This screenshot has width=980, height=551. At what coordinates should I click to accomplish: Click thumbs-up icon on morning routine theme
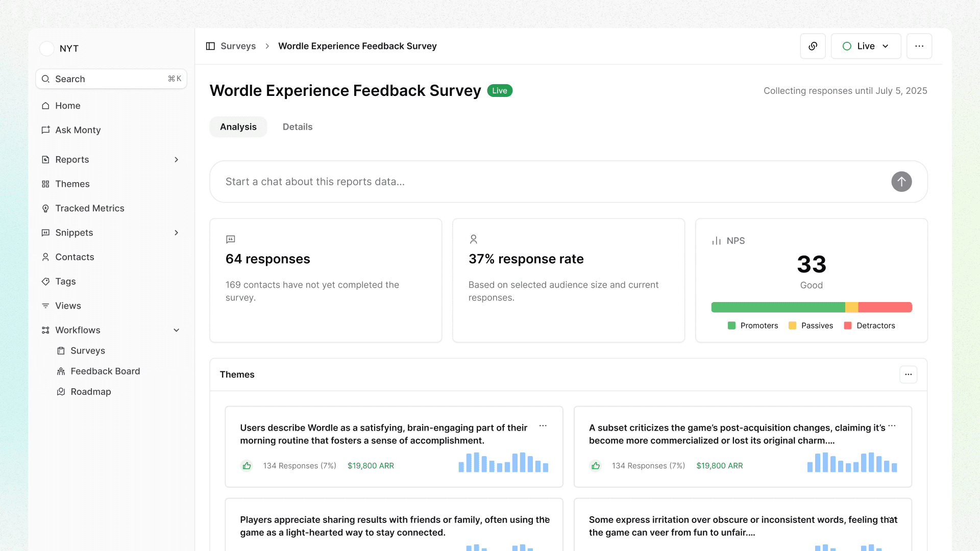[247, 466]
